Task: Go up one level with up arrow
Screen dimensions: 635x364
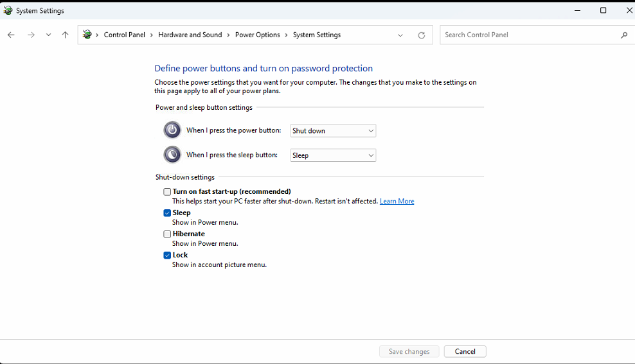Action: pos(65,35)
